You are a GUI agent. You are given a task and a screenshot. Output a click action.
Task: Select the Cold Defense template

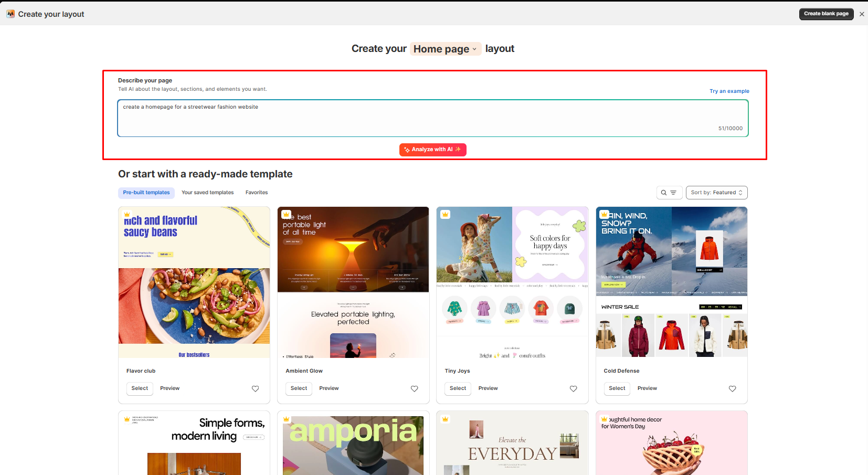[x=617, y=388]
